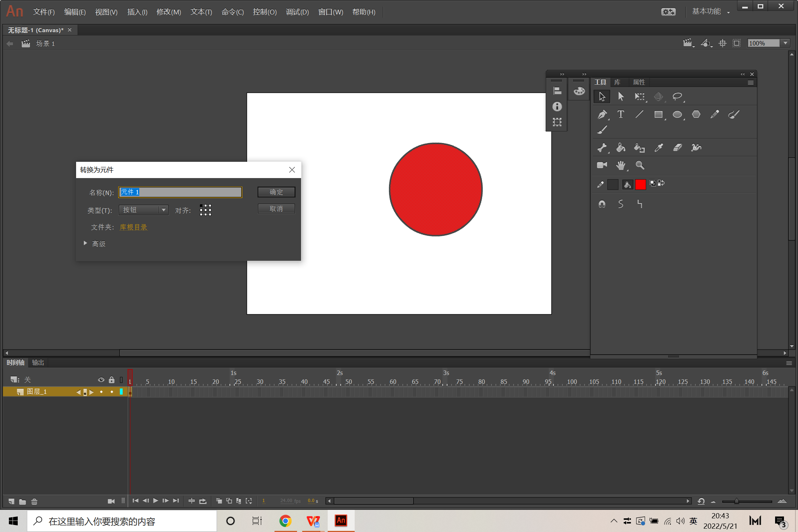This screenshot has width=798, height=532.
Task: Click the 库根目录 folder link
Action: click(x=133, y=227)
